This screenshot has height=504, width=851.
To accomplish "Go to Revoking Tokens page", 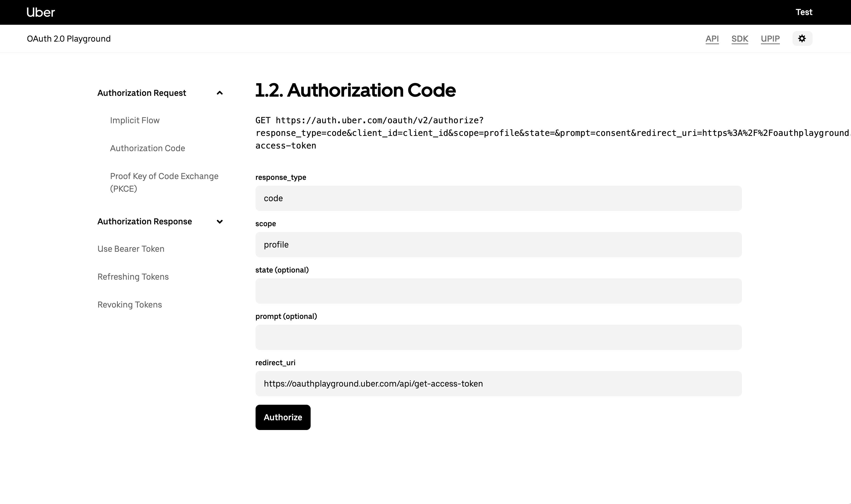I will click(130, 304).
